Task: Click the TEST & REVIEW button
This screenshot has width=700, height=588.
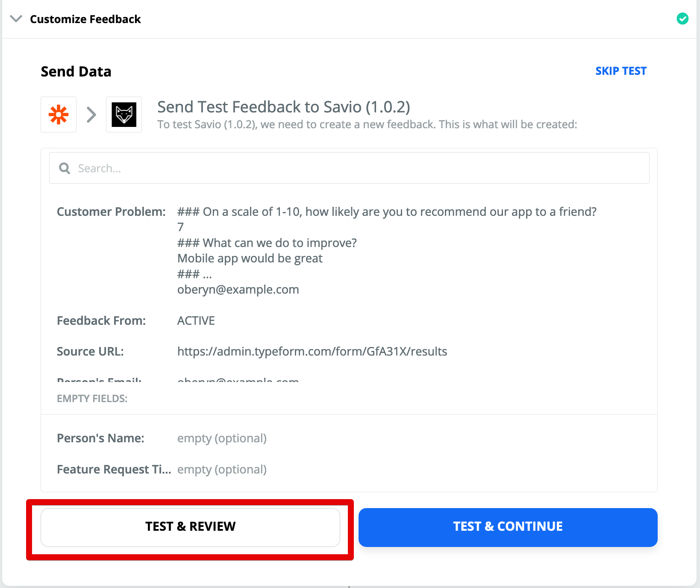Action: point(190,527)
